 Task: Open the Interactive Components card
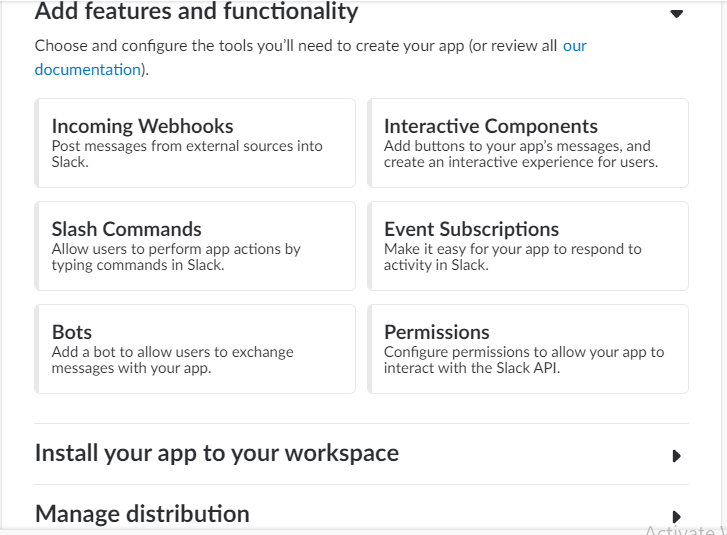point(528,143)
